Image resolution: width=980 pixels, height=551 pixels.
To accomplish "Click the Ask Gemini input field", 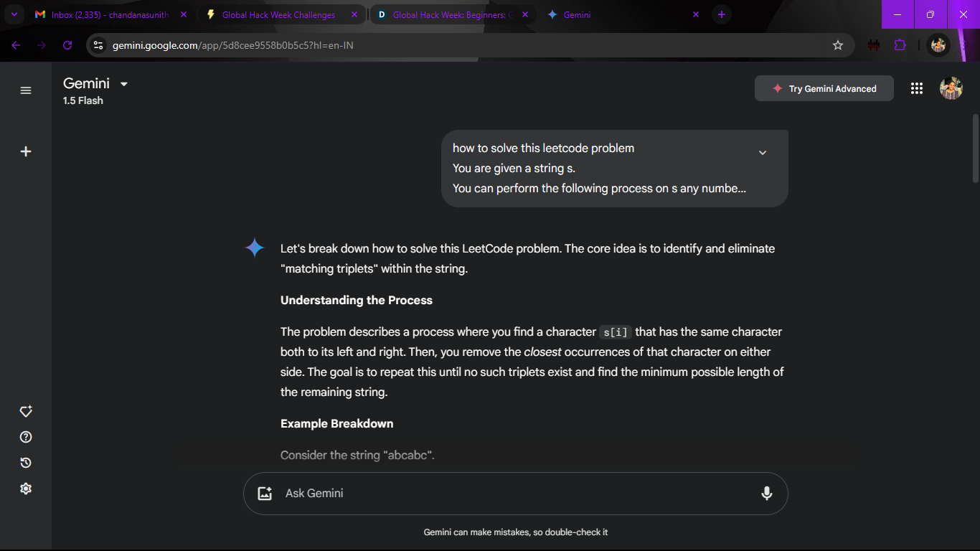I will (x=516, y=494).
